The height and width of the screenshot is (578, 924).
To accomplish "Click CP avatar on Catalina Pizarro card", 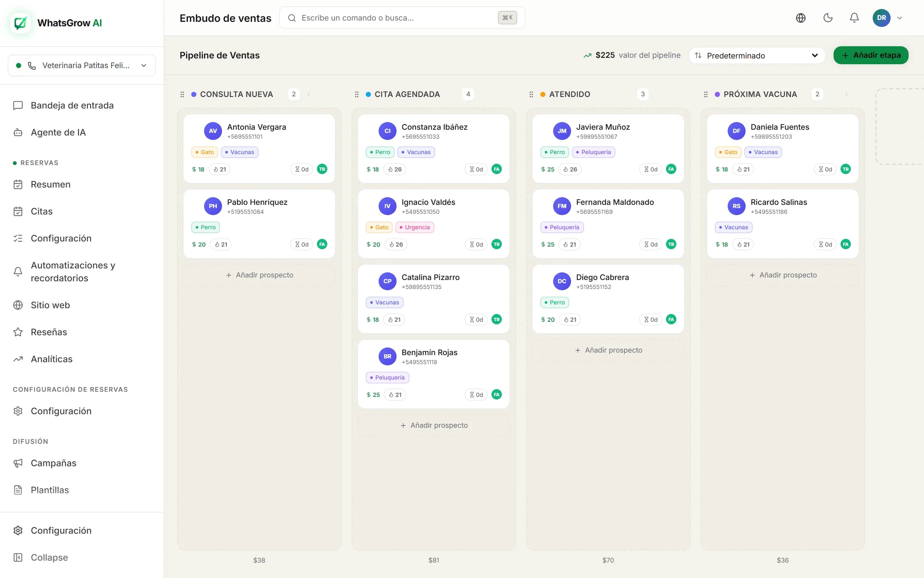I will pyautogui.click(x=388, y=281).
